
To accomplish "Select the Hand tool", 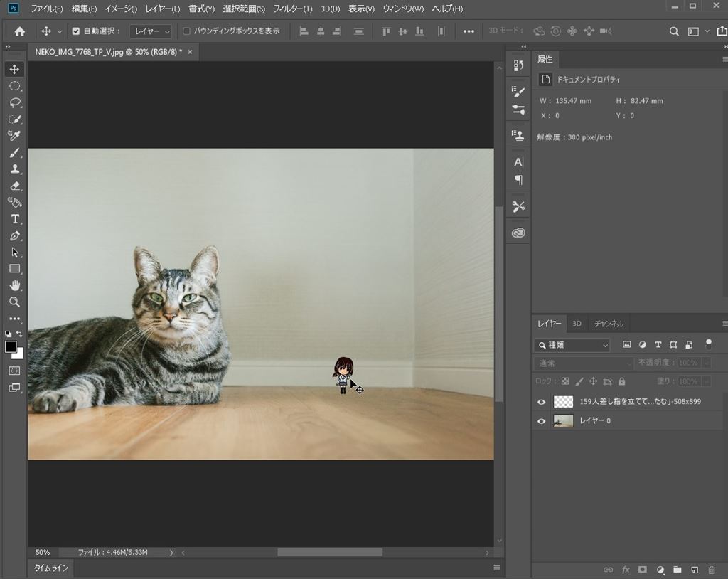I will [14, 285].
